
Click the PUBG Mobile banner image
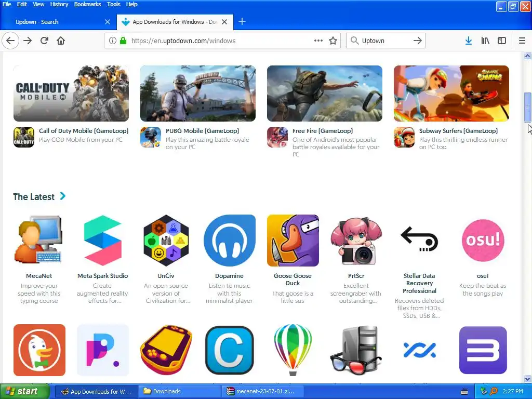click(x=198, y=94)
